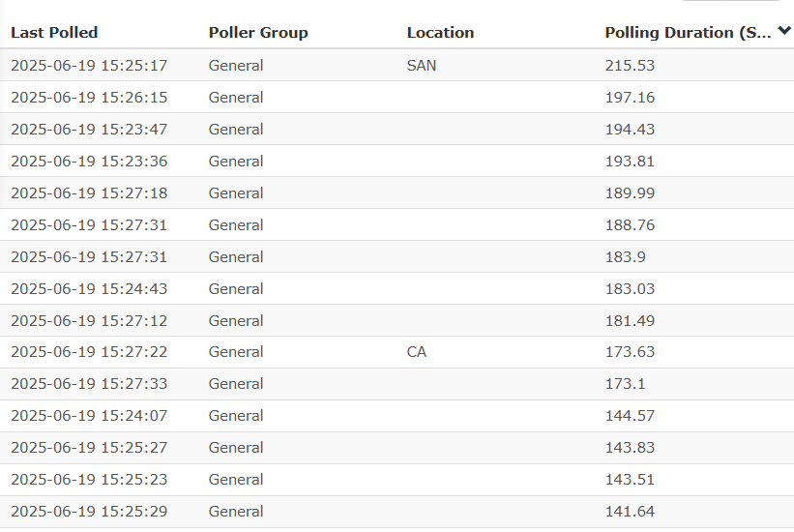
Task: Click the sort arrow on Polling Duration column
Action: pos(784,31)
